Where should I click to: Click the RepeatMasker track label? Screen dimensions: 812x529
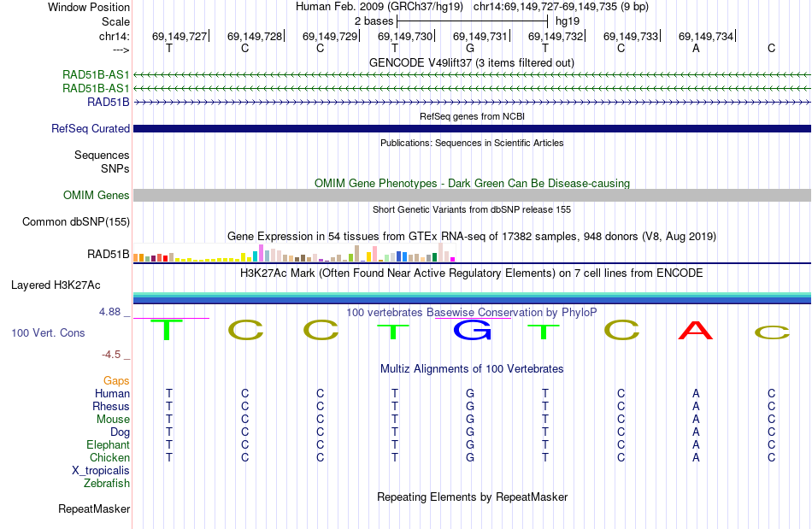[94, 509]
